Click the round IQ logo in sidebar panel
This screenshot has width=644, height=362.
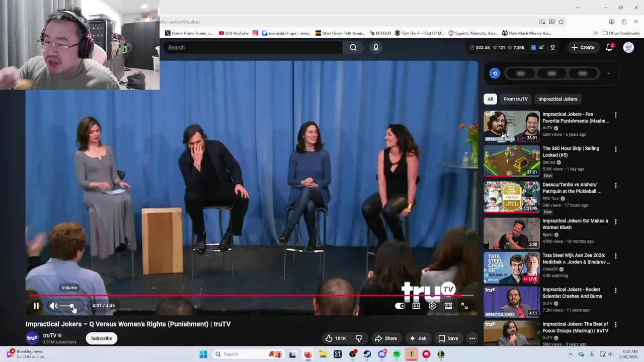[495, 73]
